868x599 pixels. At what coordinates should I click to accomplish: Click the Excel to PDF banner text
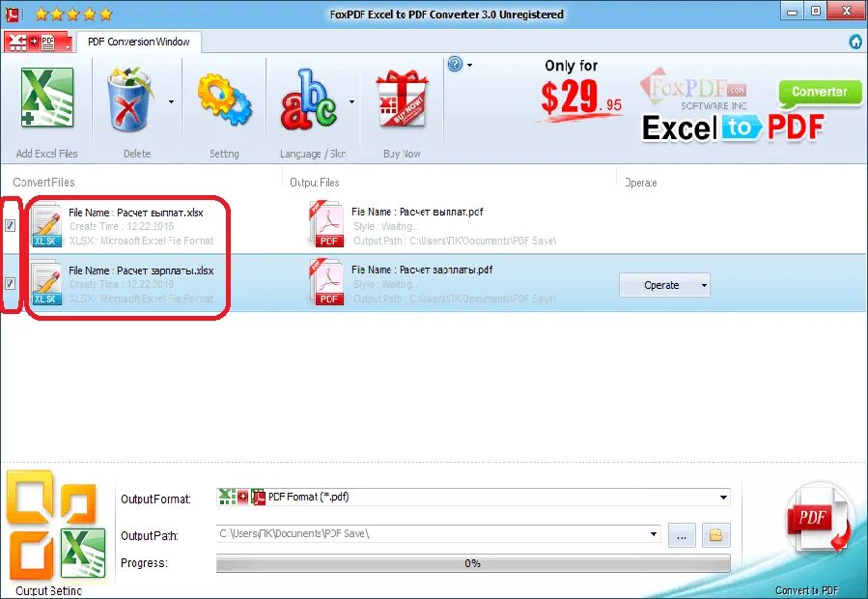(733, 128)
